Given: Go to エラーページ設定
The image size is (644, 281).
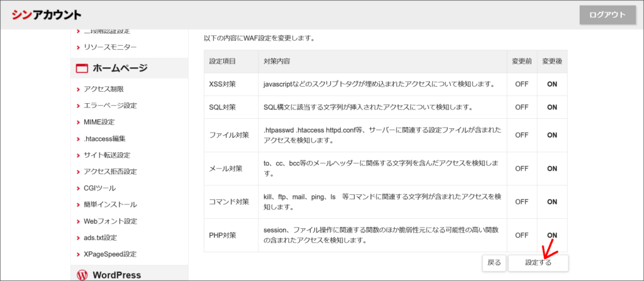Looking at the screenshot, I should tap(110, 106).
